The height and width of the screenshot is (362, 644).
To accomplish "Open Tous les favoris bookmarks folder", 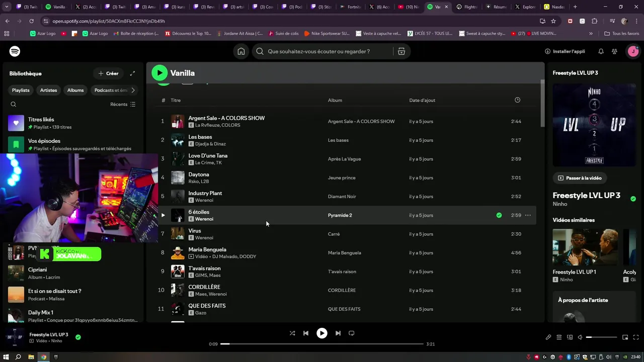I will (621, 34).
